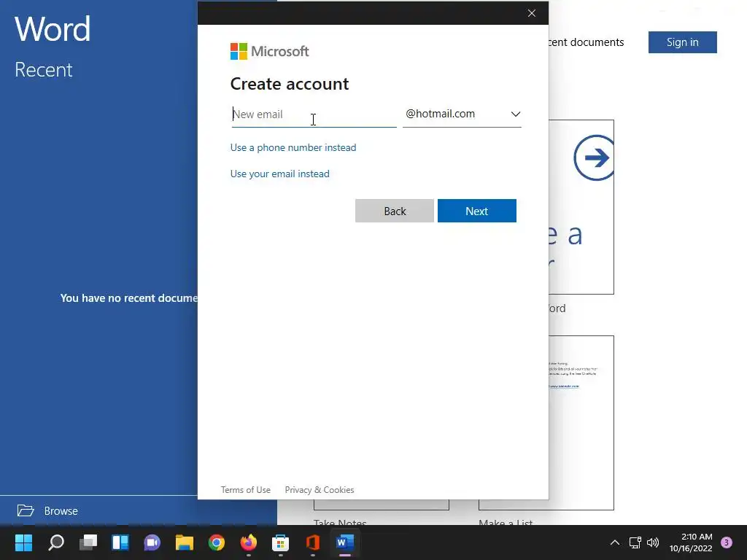The width and height of the screenshot is (747, 560).
Task: Close the Create account dialog
Action: (532, 13)
